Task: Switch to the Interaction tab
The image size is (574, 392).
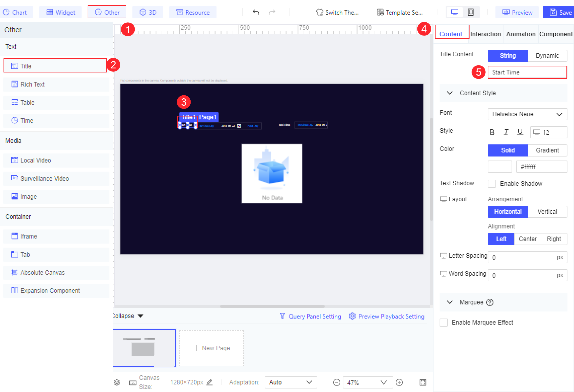Action: (x=485, y=34)
